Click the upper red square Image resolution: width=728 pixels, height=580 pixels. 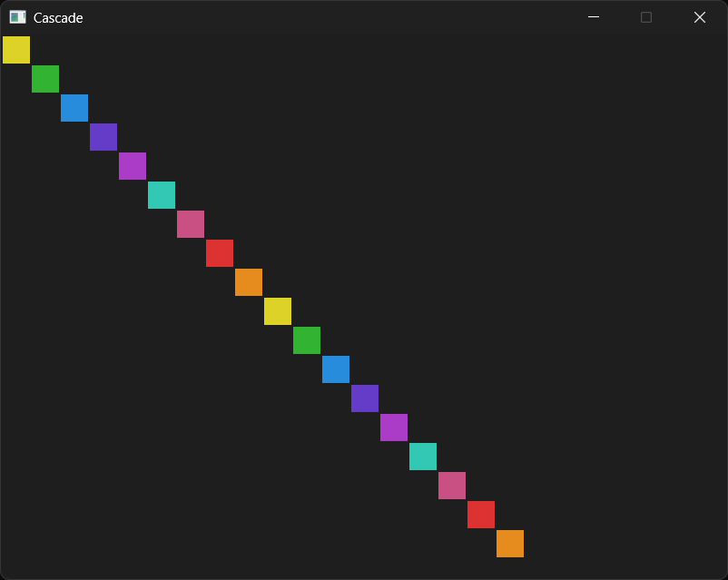(220, 253)
